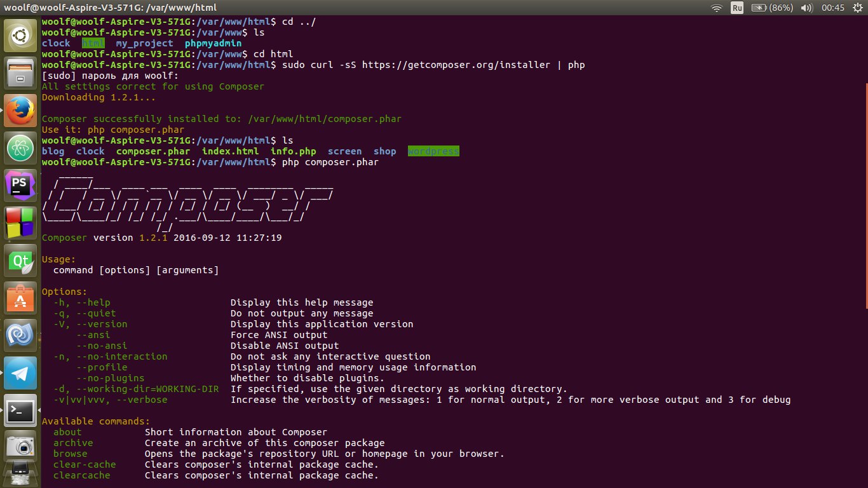Open the Ubuntu Dash search launcher
Image resolution: width=868 pixels, height=488 pixels.
click(x=20, y=35)
